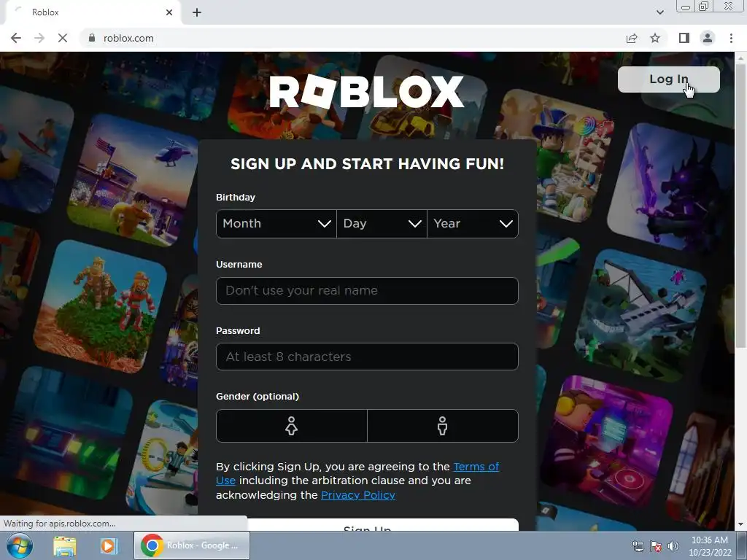Restore down the Chrome window
747x560 pixels.
703,6
